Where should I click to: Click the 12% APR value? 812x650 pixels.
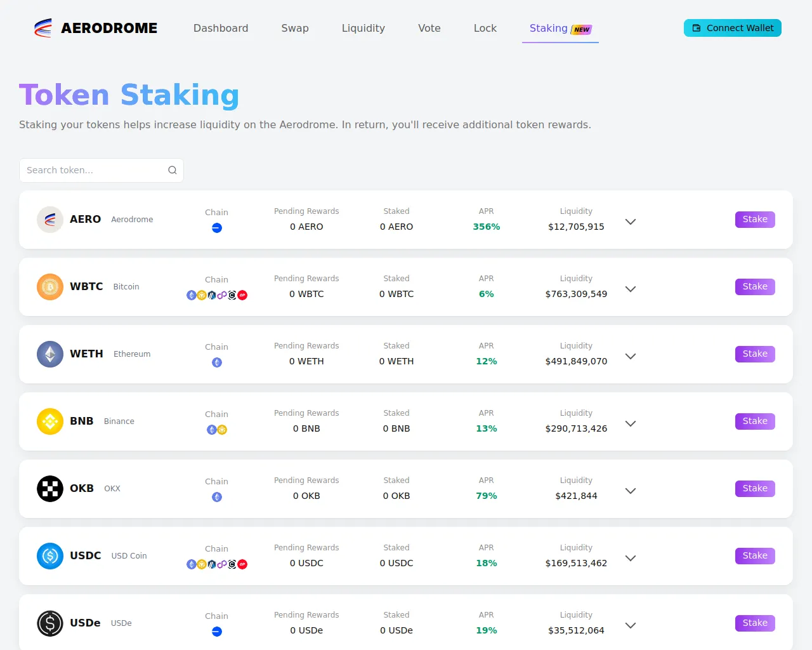click(487, 361)
